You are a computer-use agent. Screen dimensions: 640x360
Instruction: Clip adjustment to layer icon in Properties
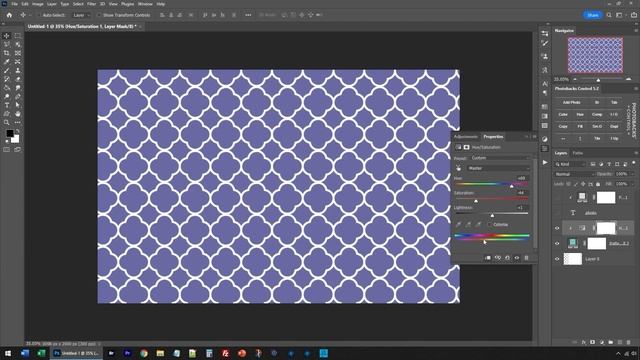pyautogui.click(x=488, y=258)
